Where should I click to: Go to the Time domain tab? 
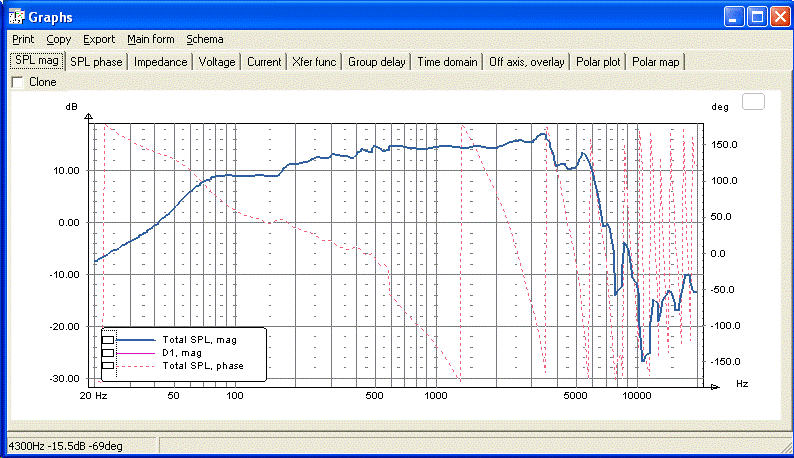pyautogui.click(x=447, y=62)
